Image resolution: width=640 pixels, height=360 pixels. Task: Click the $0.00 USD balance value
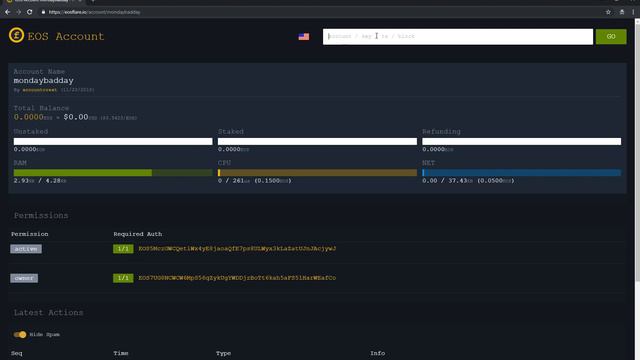click(76, 117)
